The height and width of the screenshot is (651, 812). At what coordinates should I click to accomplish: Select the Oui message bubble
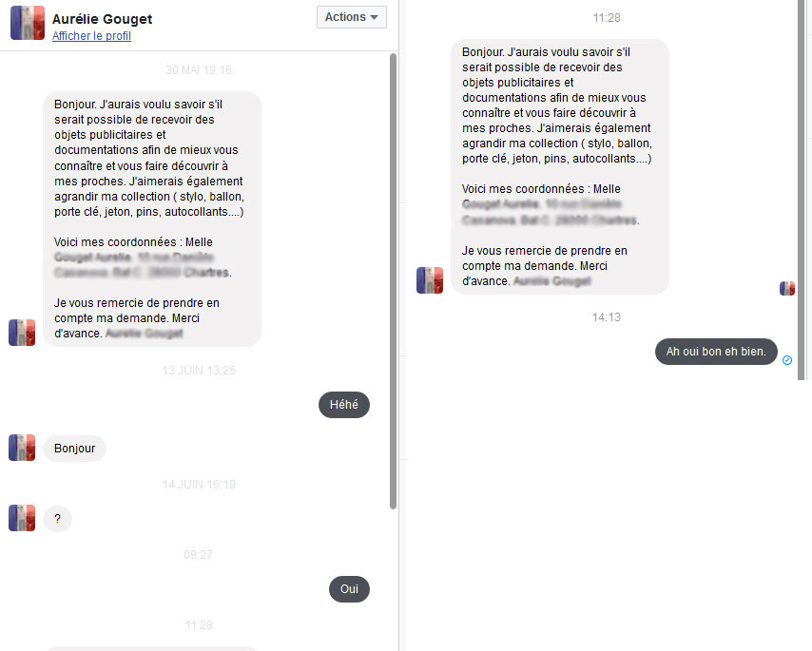[349, 589]
